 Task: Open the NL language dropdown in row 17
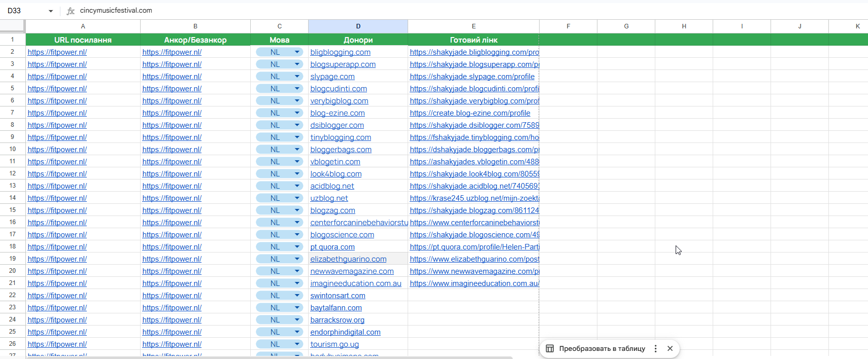297,234
